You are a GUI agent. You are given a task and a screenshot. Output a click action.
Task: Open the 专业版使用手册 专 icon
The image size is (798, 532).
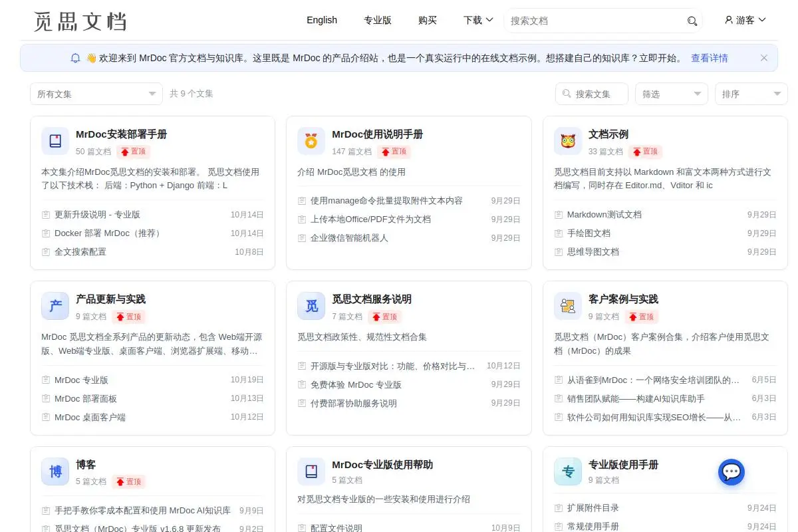pyautogui.click(x=568, y=471)
